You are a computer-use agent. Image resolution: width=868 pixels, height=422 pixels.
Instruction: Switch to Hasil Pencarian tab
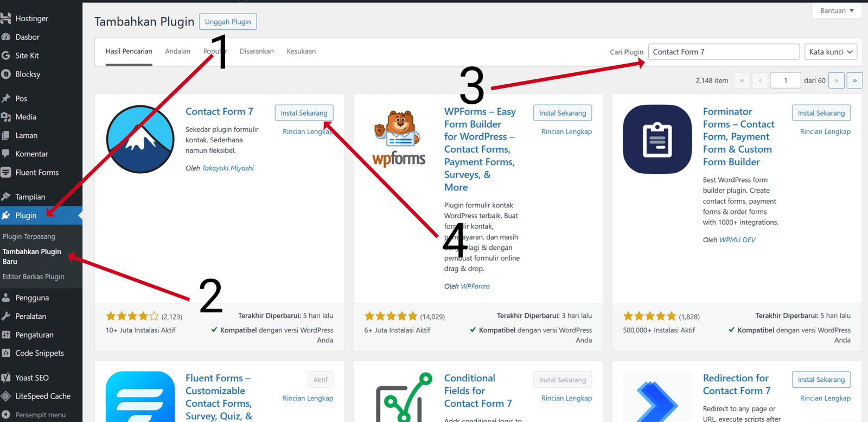click(x=129, y=52)
